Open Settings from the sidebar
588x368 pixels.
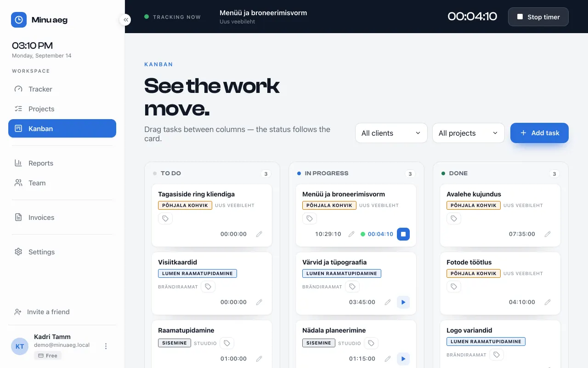point(62,252)
